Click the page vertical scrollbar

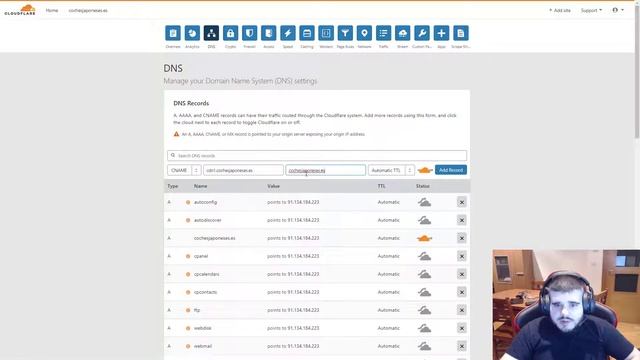coord(637,73)
